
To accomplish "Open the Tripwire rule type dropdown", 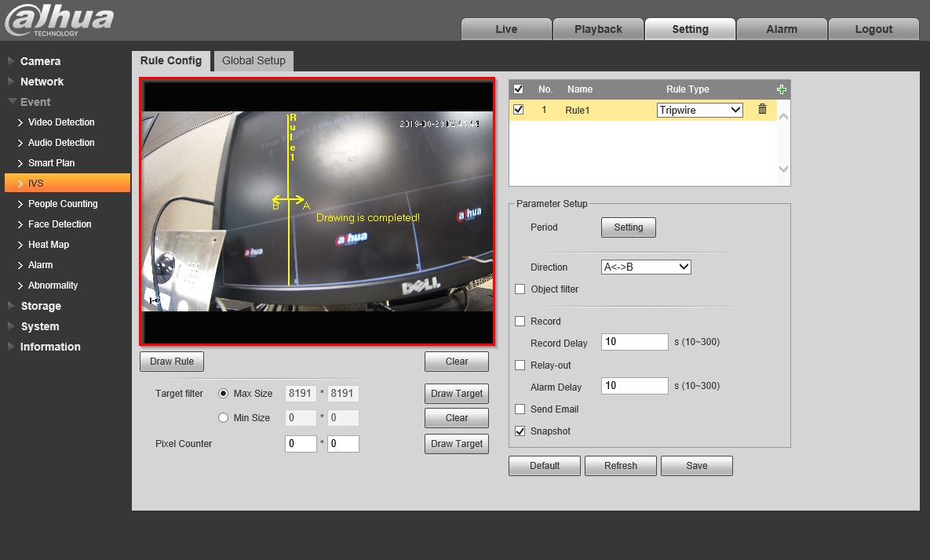I will coord(699,111).
